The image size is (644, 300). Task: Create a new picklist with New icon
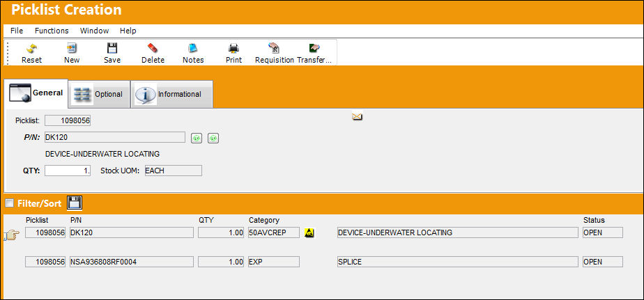tap(72, 49)
